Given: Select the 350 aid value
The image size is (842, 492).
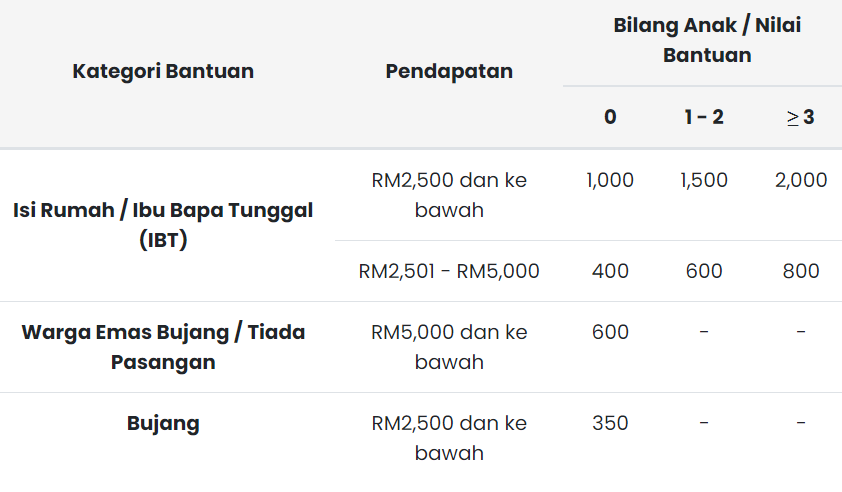Looking at the screenshot, I should [x=610, y=423].
